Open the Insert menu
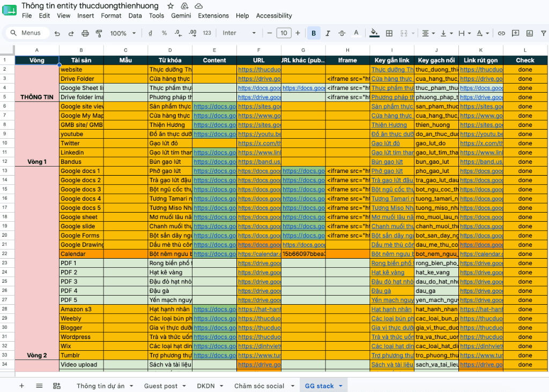Screen dimensions: 549x392 [x=85, y=16]
